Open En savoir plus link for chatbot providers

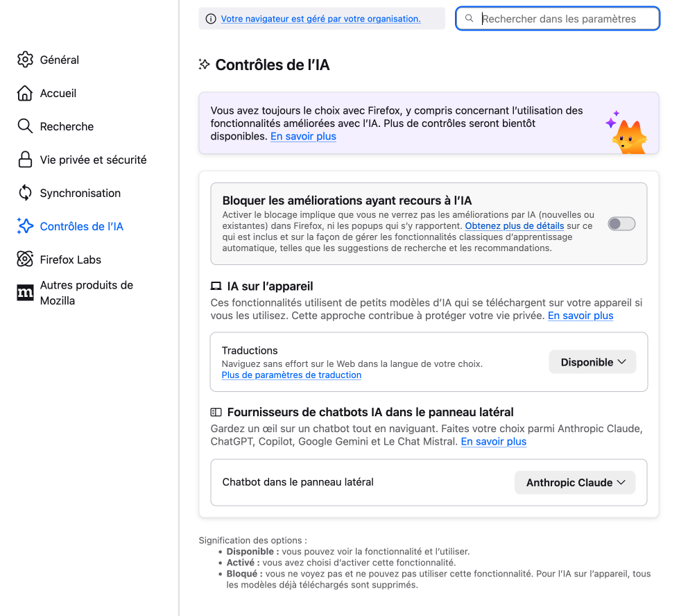[493, 442]
